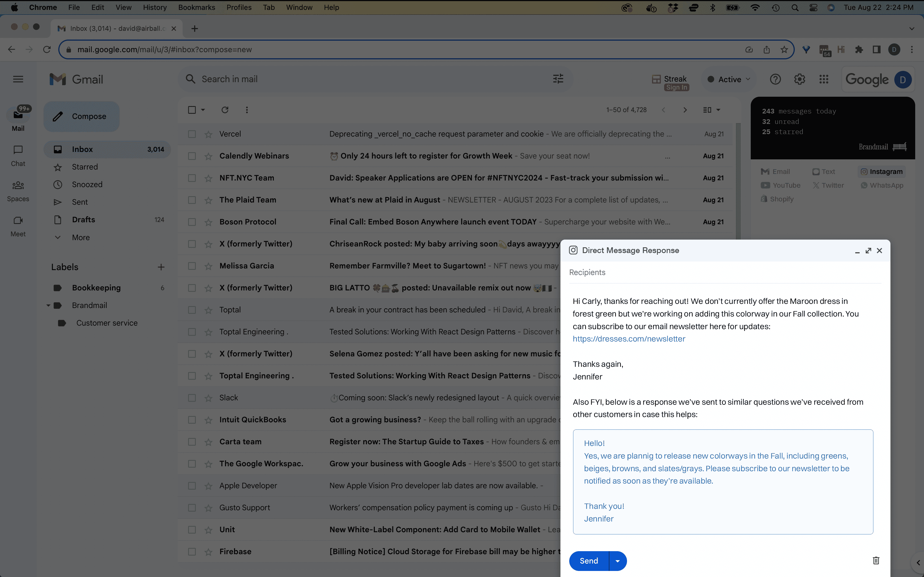Check the select-all checkbox above the inbox
The image size is (924, 577).
(x=192, y=110)
